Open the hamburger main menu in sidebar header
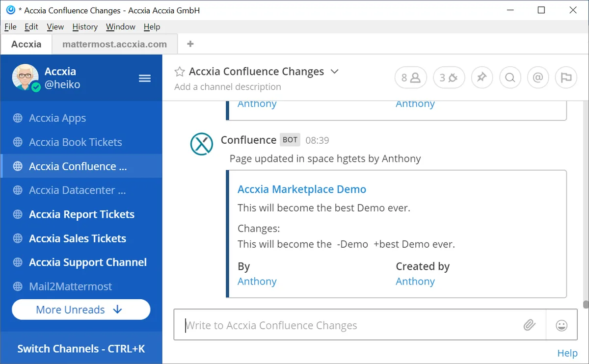 145,78
